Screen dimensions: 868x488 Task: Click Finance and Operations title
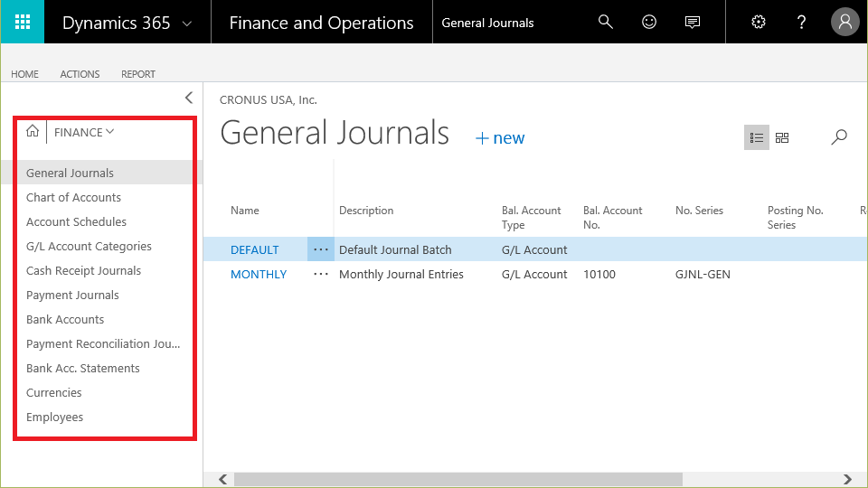[321, 23]
